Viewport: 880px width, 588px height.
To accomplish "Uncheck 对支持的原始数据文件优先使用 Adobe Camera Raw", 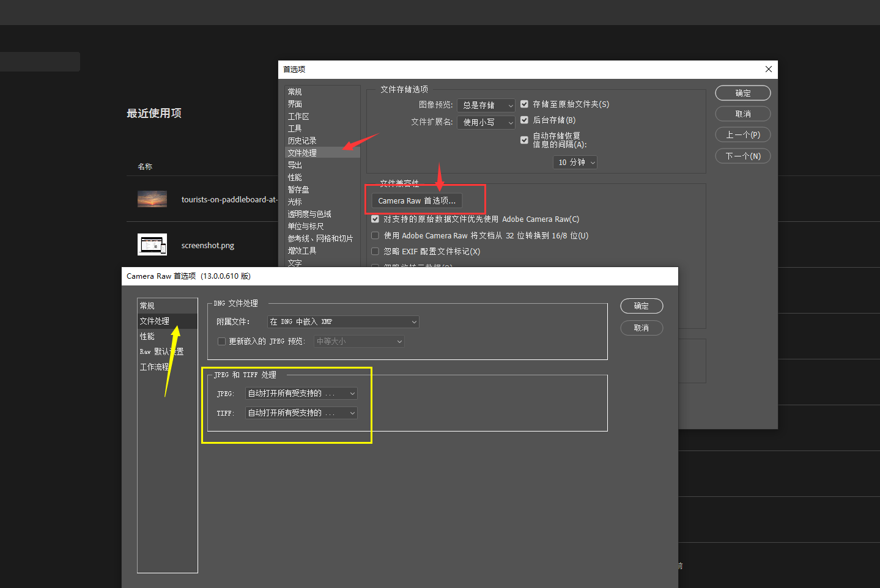I will (x=375, y=219).
